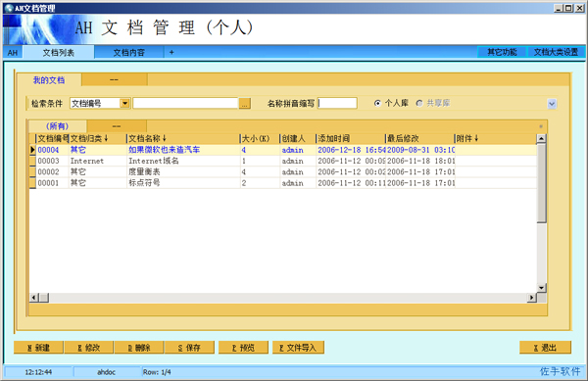Click the horizontal scrollbar right arrow
Image resolution: width=588 pixels, height=381 pixels.
click(x=532, y=298)
